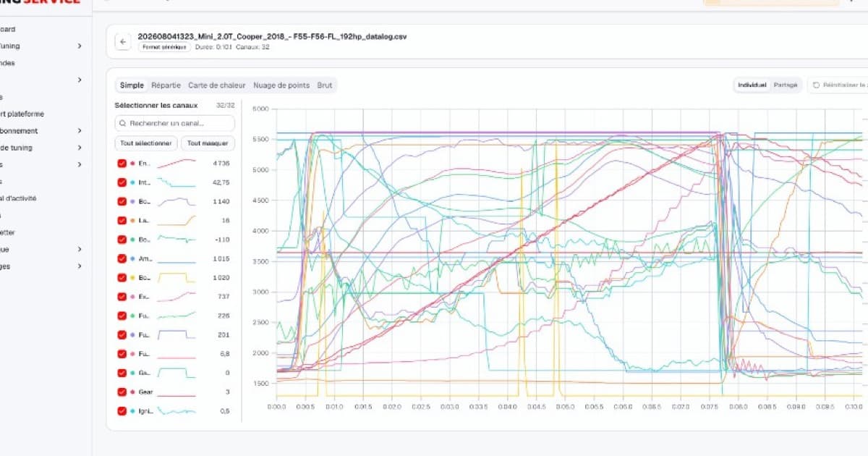The width and height of the screenshot is (868, 456).
Task: Click the Réinitialiser button
Action: 838,85
